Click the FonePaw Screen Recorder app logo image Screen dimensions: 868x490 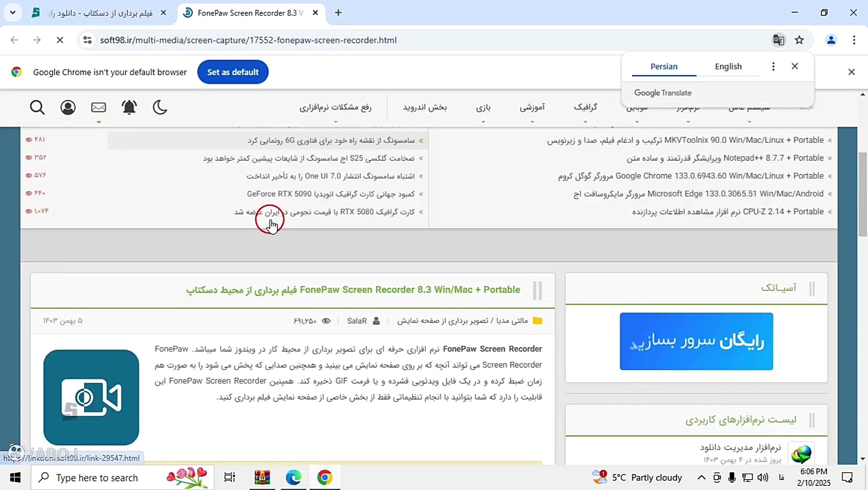coord(91,397)
